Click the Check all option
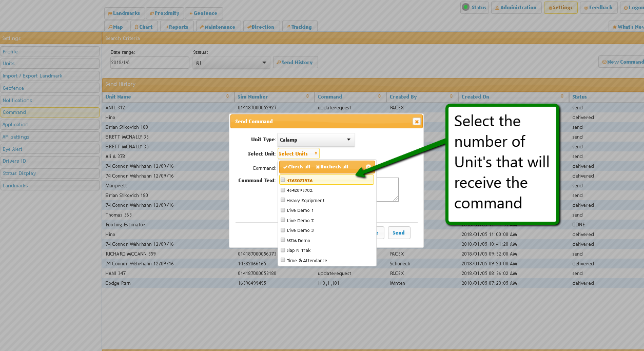This screenshot has height=351, width=644. pos(297,167)
